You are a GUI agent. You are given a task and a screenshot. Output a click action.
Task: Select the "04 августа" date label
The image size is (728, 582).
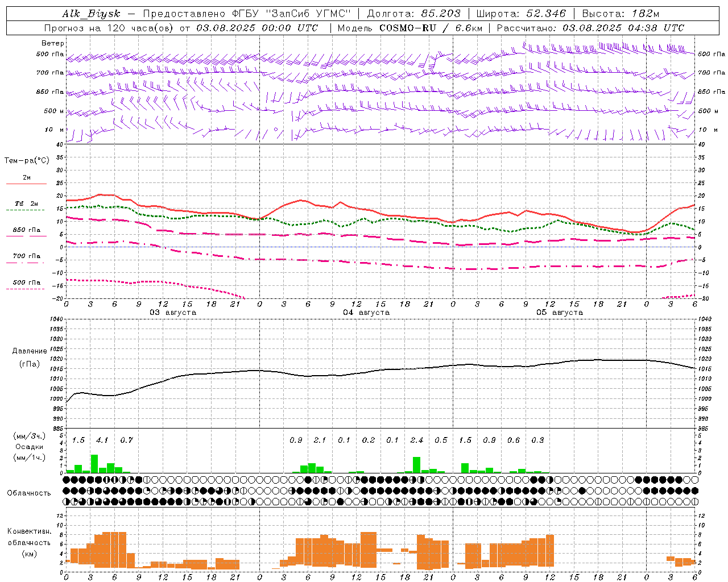366,313
